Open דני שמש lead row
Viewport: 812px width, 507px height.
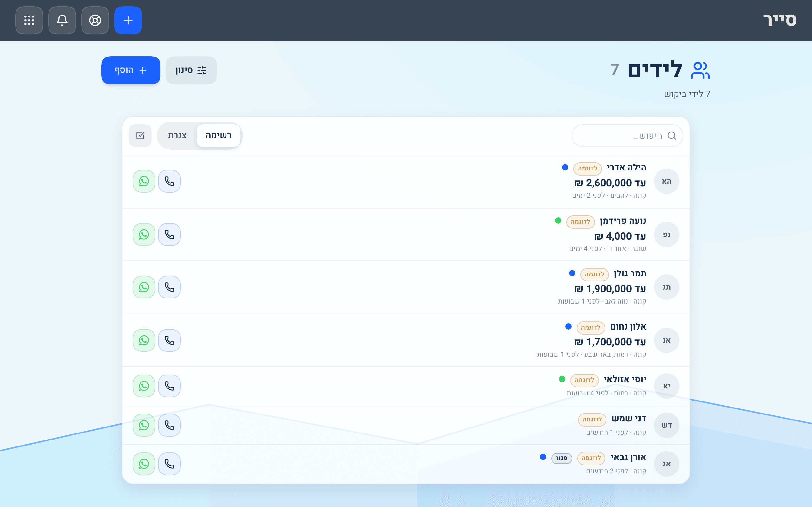pyautogui.click(x=406, y=425)
